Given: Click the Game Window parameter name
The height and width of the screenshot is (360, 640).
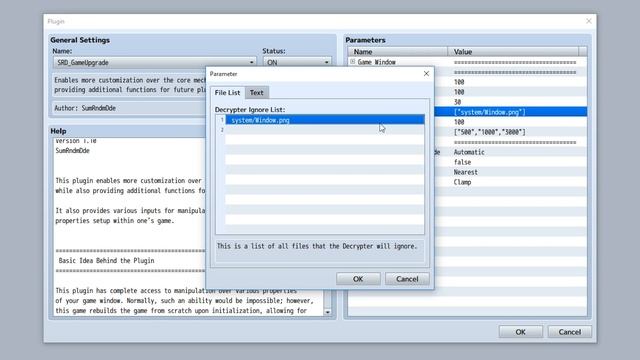Looking at the screenshot, I should click(x=376, y=62).
